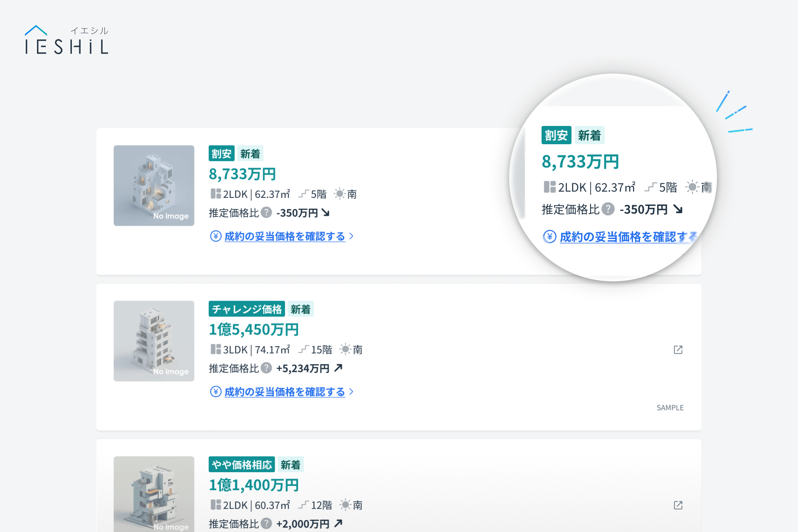Screen dimensions: 798x532
Task: Click down arrow icon next to -350万円
Action: (326, 213)
